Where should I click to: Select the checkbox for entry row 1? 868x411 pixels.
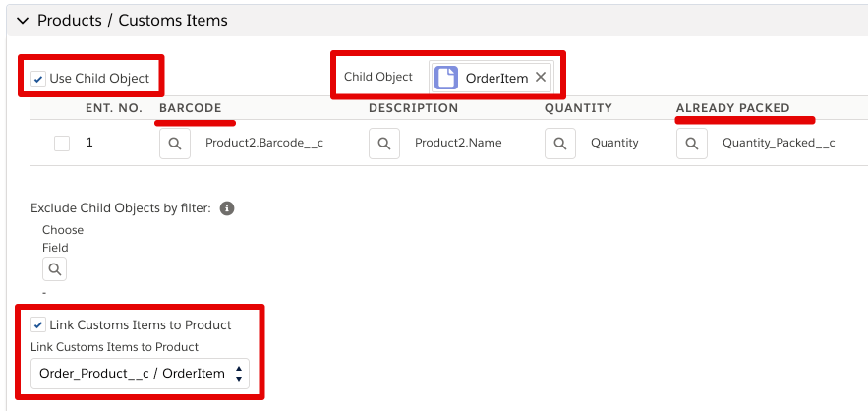tap(62, 144)
